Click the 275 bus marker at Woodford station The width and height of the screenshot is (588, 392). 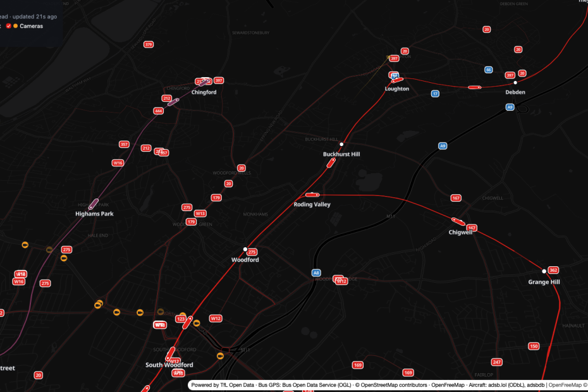[252, 252]
